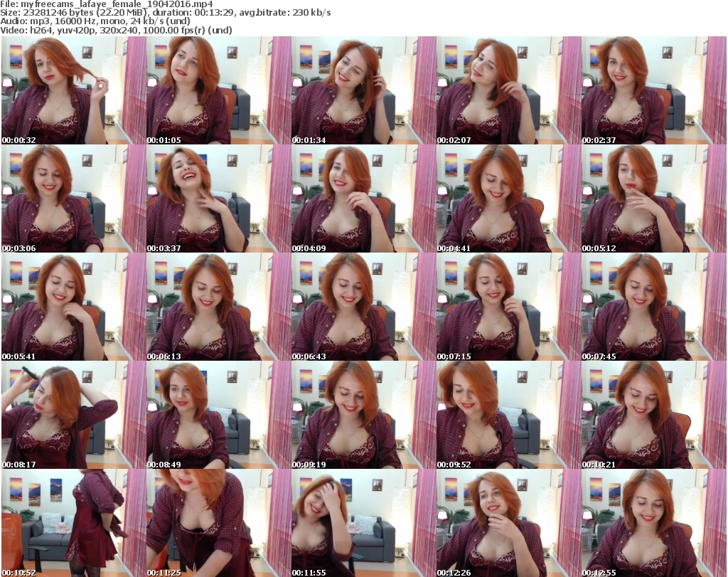Click the thumbnail stamped 00:12:26
Image resolution: width=728 pixels, height=577 pixels.
(x=509, y=523)
